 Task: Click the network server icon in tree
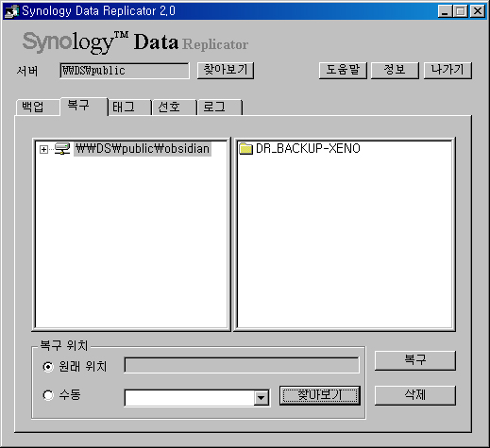coord(62,148)
